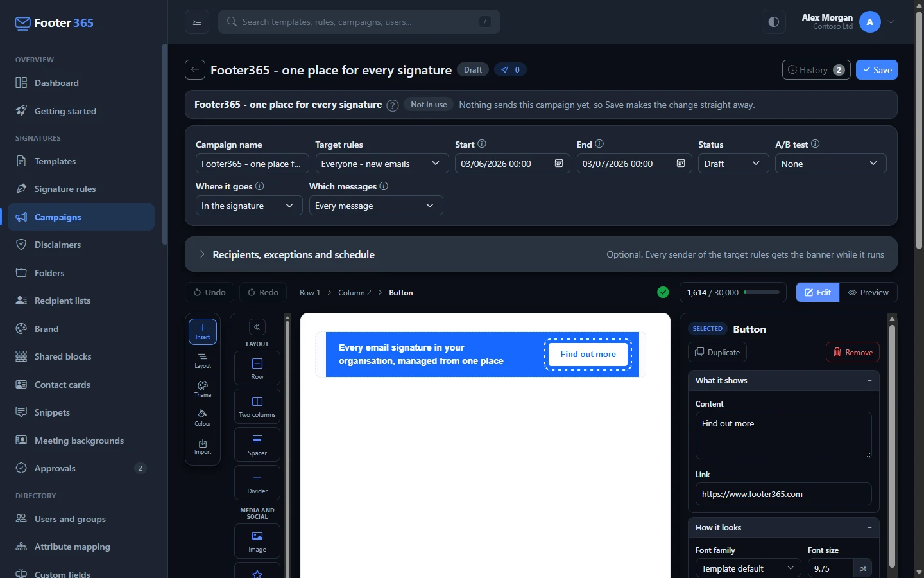Open the Dashboard page in the sidebar
This screenshot has height=578, width=924.
click(x=81, y=83)
